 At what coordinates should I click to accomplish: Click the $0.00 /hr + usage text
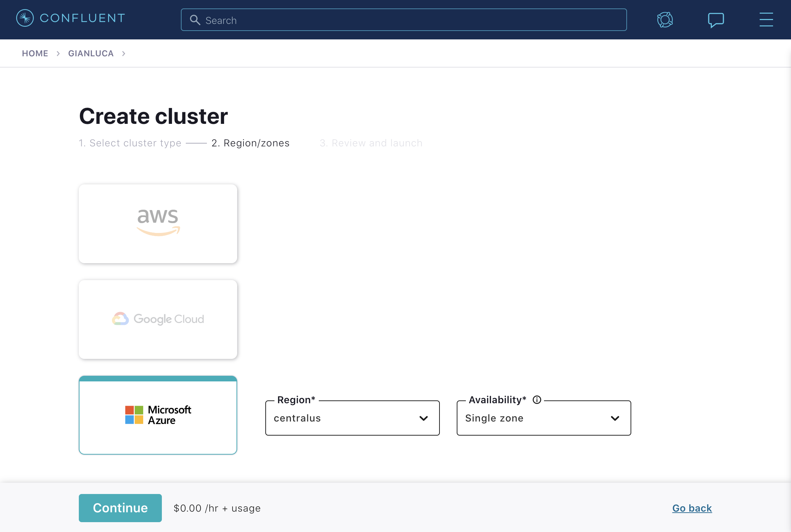(x=217, y=508)
